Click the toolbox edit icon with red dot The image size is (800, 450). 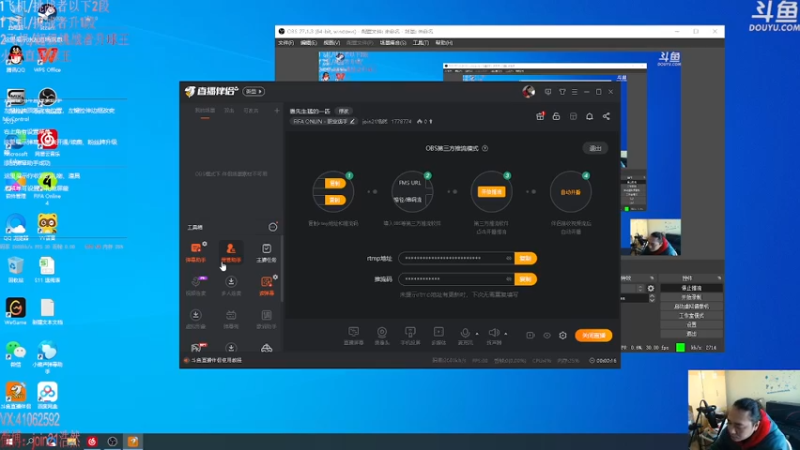273,227
